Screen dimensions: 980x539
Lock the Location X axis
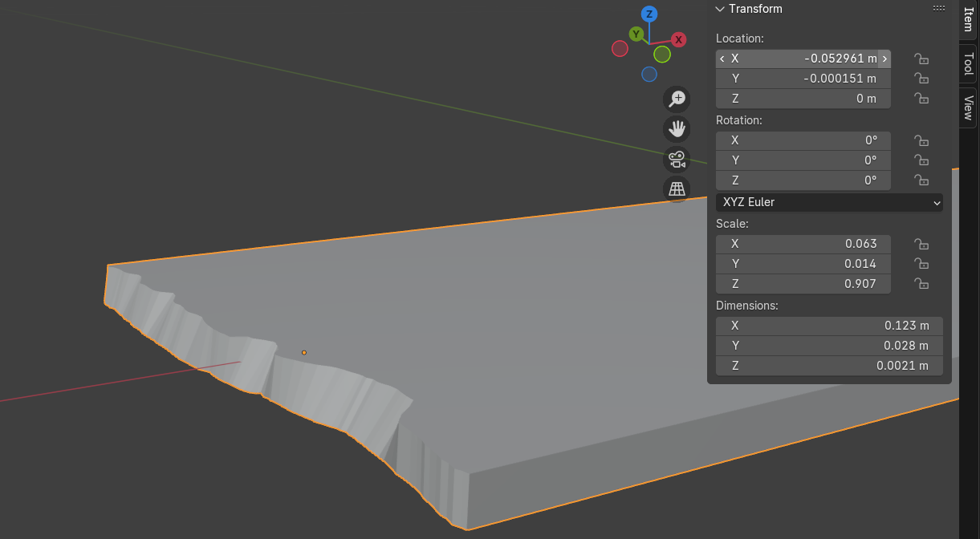(922, 59)
